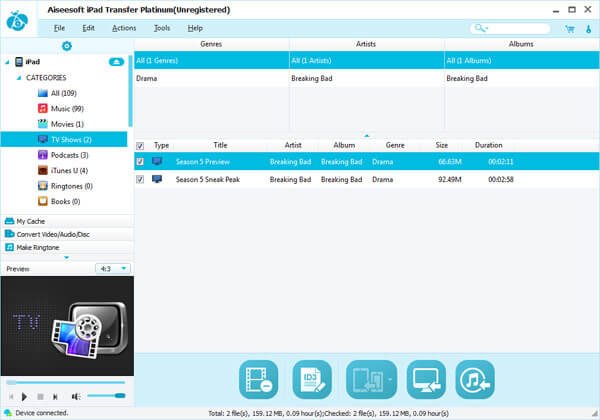600x420 pixels.
Task: Open the Help menu
Action: point(195,28)
